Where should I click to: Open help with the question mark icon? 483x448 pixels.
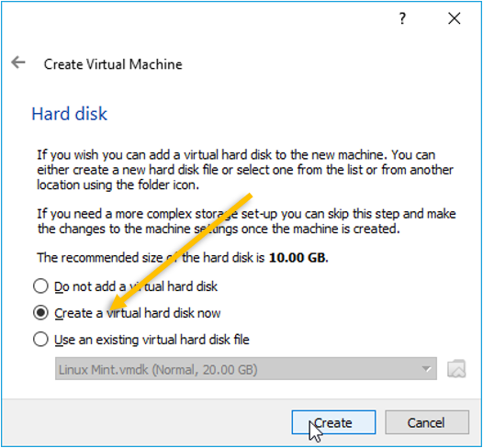tap(402, 18)
